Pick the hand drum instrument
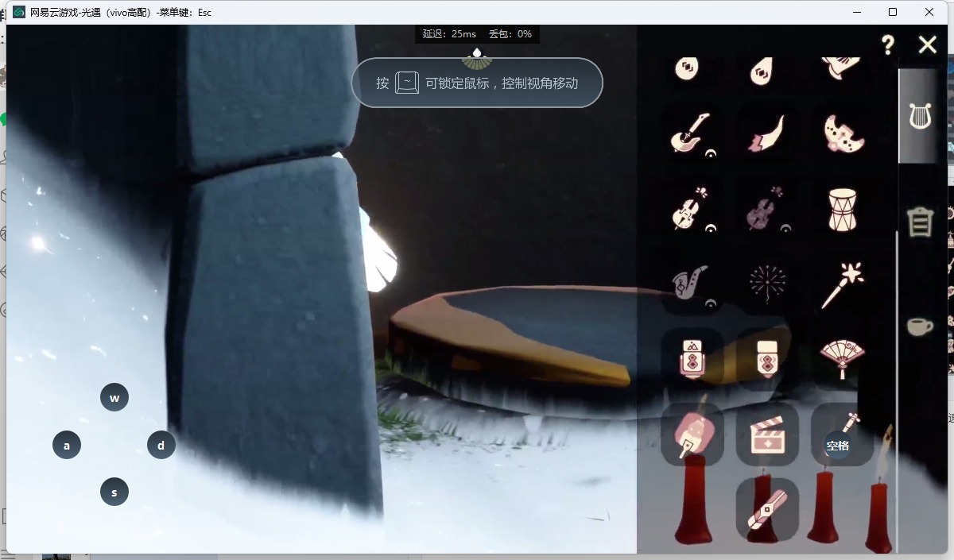The width and height of the screenshot is (954, 560). pos(841,210)
